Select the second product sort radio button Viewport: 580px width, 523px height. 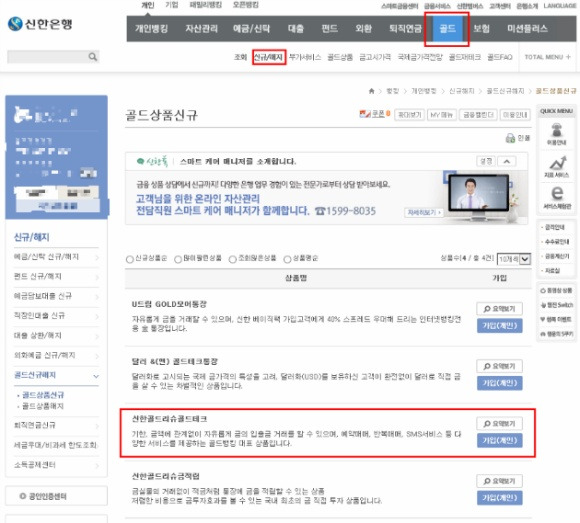tap(178, 259)
